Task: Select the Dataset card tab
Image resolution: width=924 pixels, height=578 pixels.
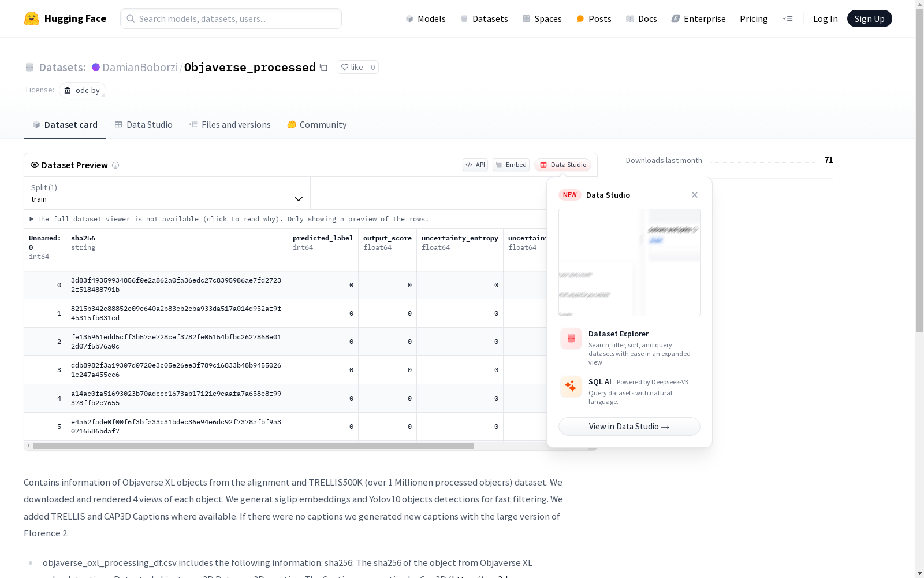Action: point(65,125)
